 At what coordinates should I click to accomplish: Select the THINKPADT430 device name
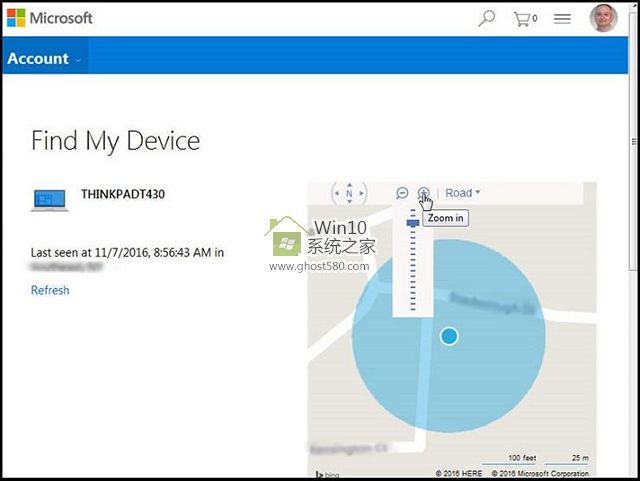coord(123,194)
